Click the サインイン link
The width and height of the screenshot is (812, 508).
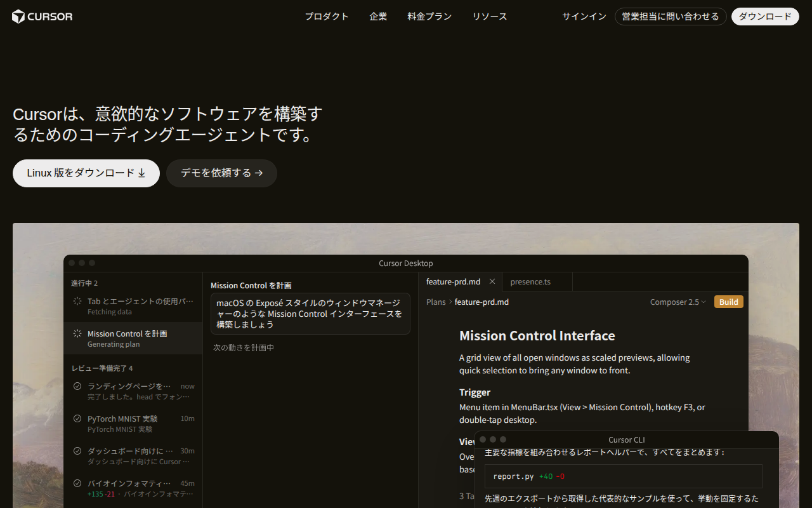584,17
